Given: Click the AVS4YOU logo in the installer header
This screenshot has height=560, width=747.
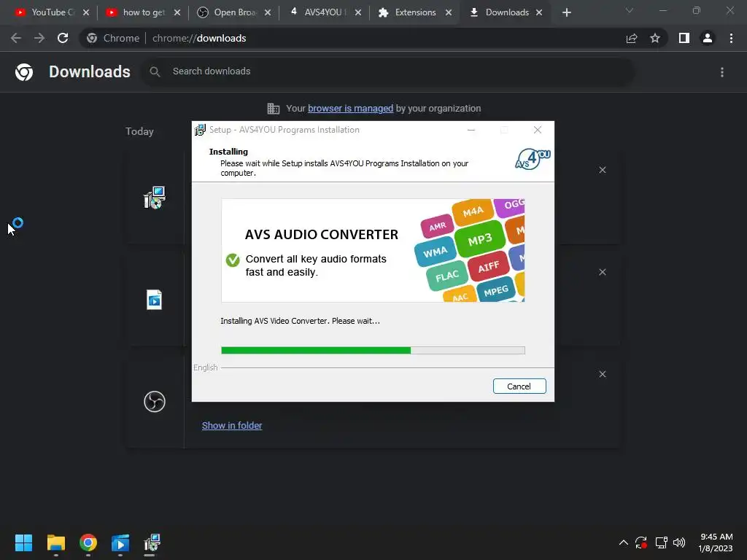Looking at the screenshot, I should point(533,159).
